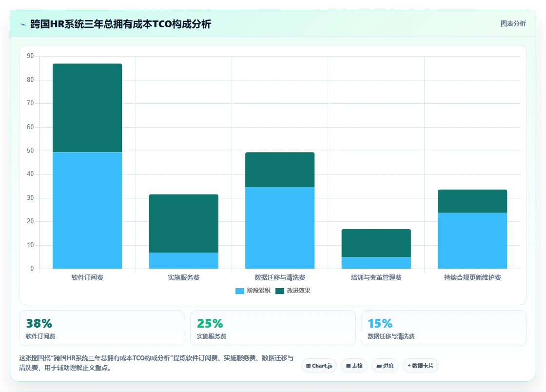Toggle the 改进效果 legend color box

[x=280, y=291]
